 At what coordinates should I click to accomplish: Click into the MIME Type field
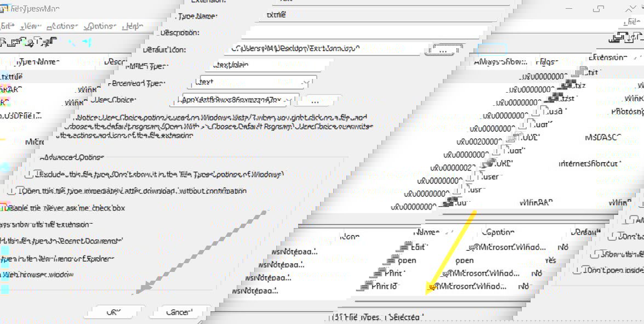[x=270, y=65]
